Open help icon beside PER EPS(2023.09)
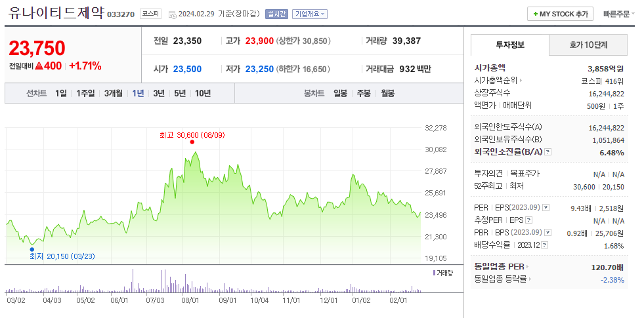This screenshot has height=318, width=644. coord(546,208)
